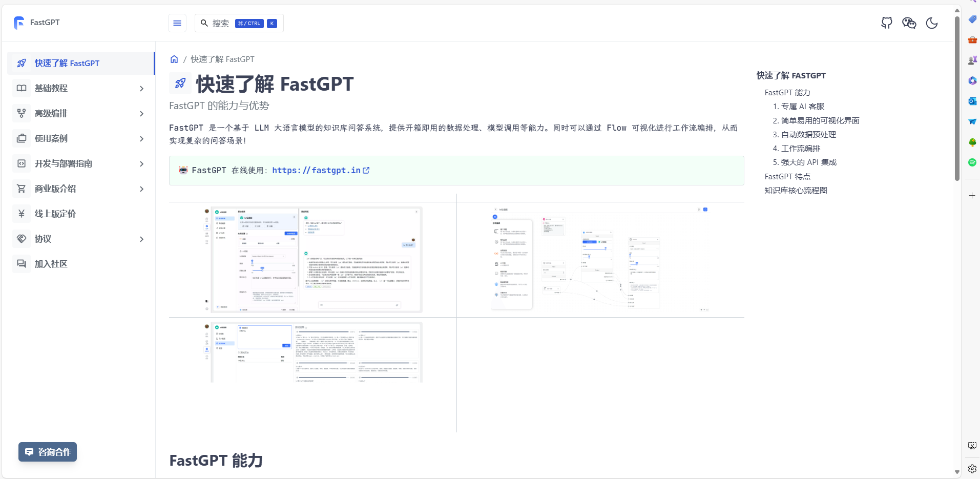The height and width of the screenshot is (479, 980).
Task: Toggle the sidebar hamburger menu button
Action: click(177, 23)
